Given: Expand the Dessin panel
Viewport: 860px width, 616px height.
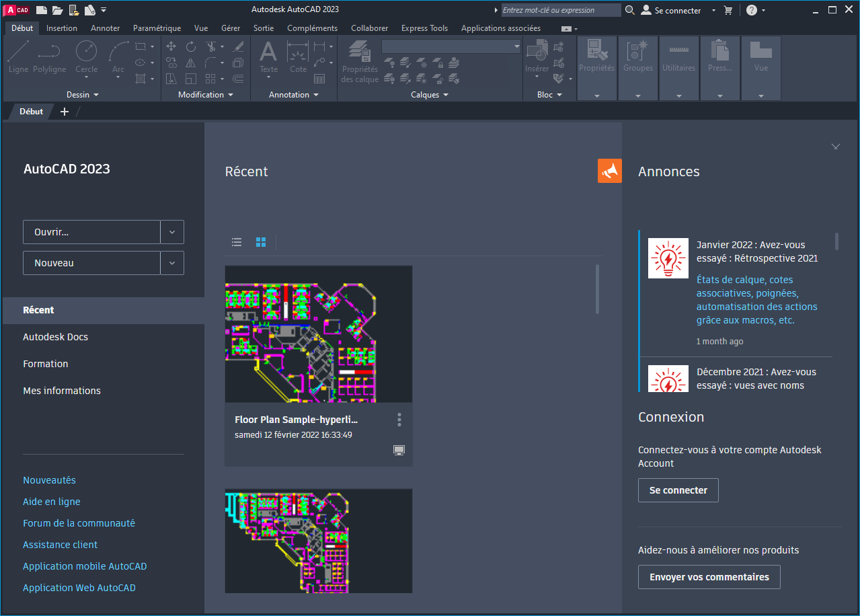Looking at the screenshot, I should [x=83, y=95].
